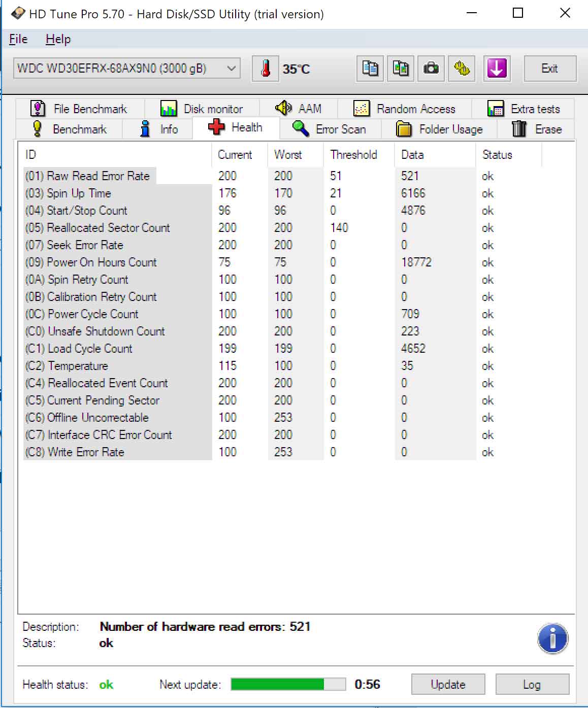Select the Health tab
Viewport: 588px width, 708px height.
[236, 127]
